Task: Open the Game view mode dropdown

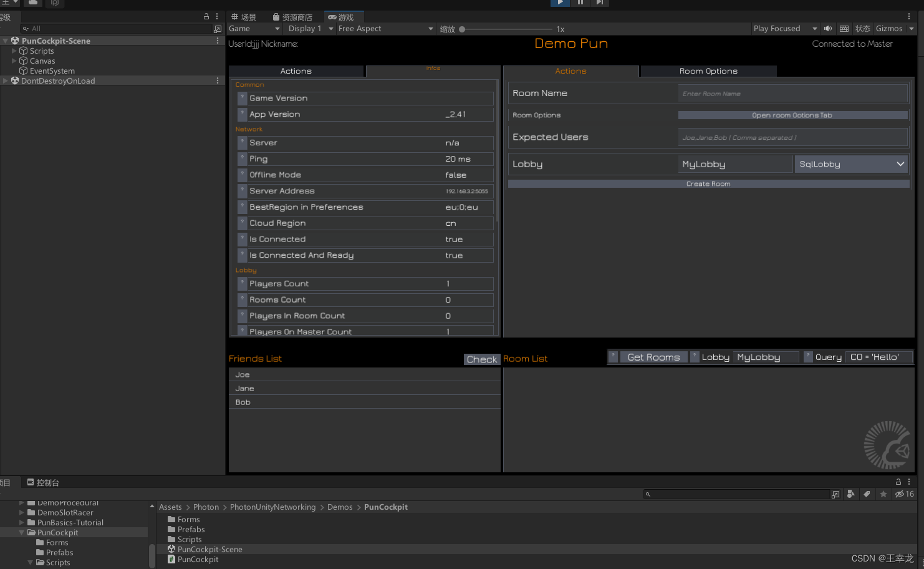Action: point(254,29)
